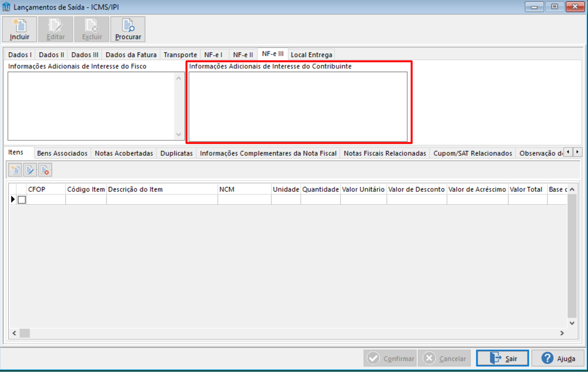This screenshot has height=372, width=588.
Task: Click Fisco text area scroll up arrow
Action: click(179, 78)
